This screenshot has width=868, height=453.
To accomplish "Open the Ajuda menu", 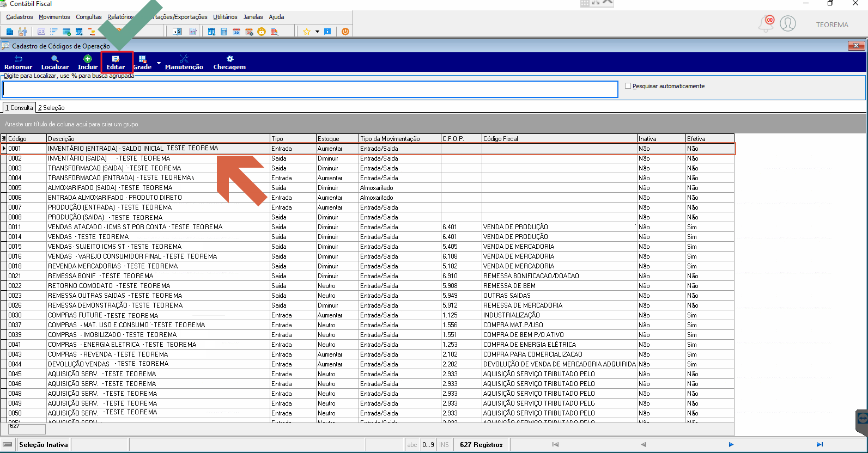I will click(276, 17).
